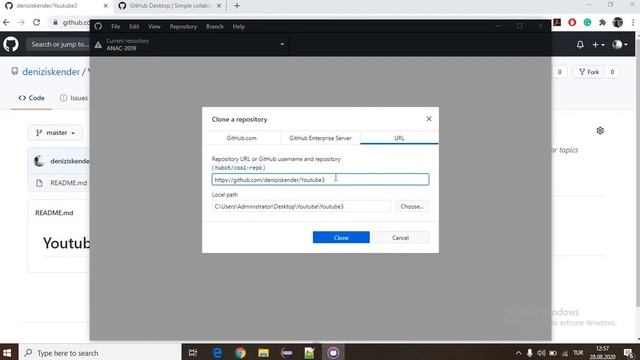Open the Notepad++ taskbar icon

pos(309,353)
